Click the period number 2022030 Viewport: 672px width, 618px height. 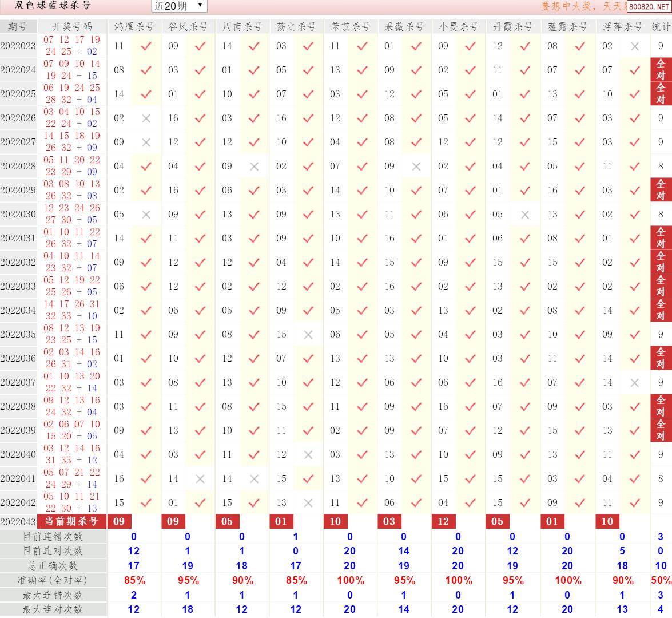point(18,214)
